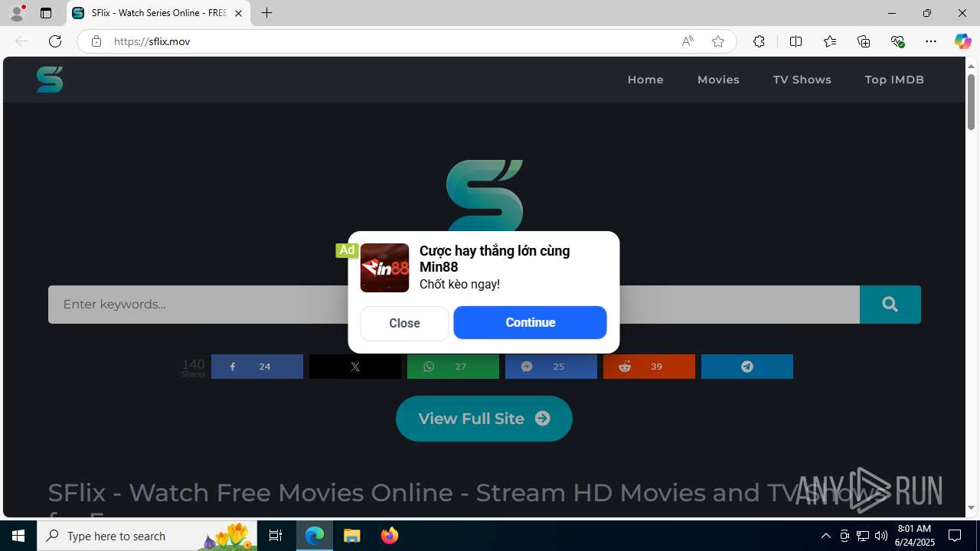The height and width of the screenshot is (551, 980).
Task: Share on Facebook button
Action: pos(257,367)
